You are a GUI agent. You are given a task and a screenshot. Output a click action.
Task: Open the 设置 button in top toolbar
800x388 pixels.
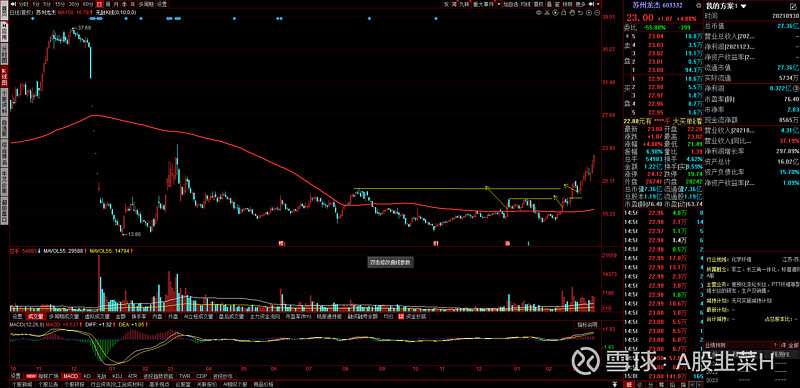162,4
